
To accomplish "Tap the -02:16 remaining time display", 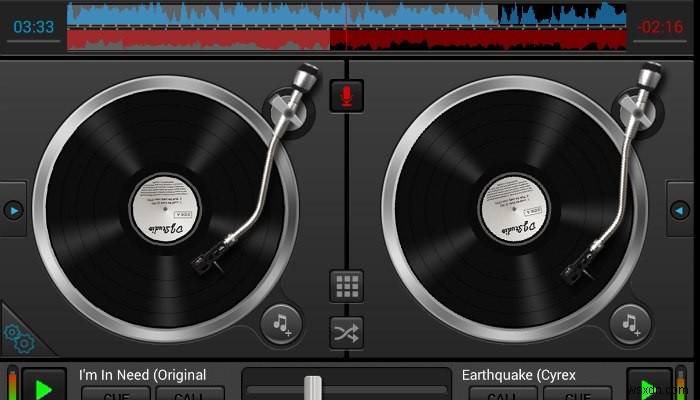I will point(660,27).
